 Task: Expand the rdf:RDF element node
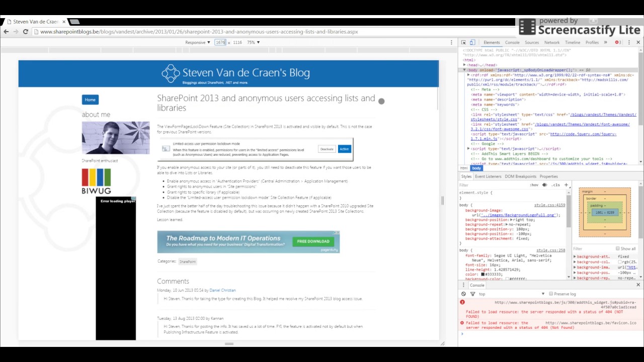coord(468,75)
